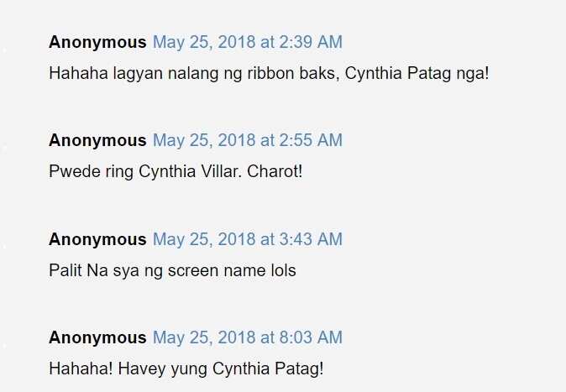Click Anonymous author of the 2:39 AM comment
This screenshot has width=566, height=392.
tap(97, 42)
